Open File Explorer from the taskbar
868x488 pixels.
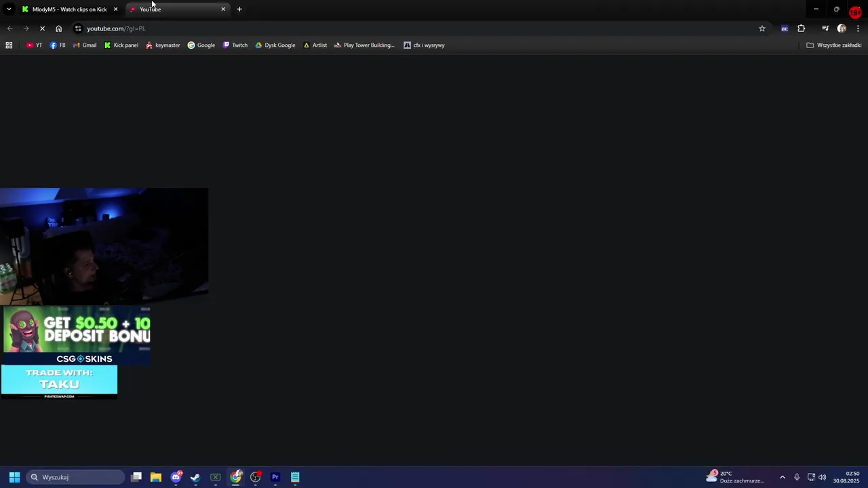pyautogui.click(x=156, y=477)
